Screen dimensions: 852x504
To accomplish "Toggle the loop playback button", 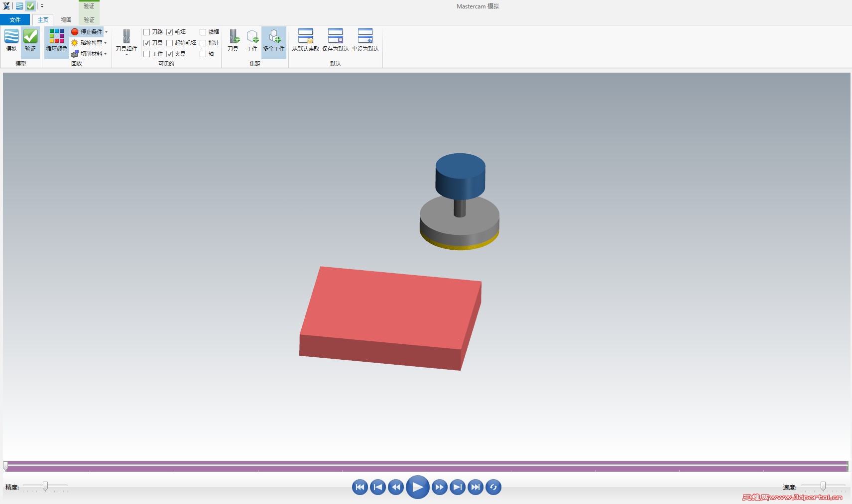I will (x=493, y=487).
